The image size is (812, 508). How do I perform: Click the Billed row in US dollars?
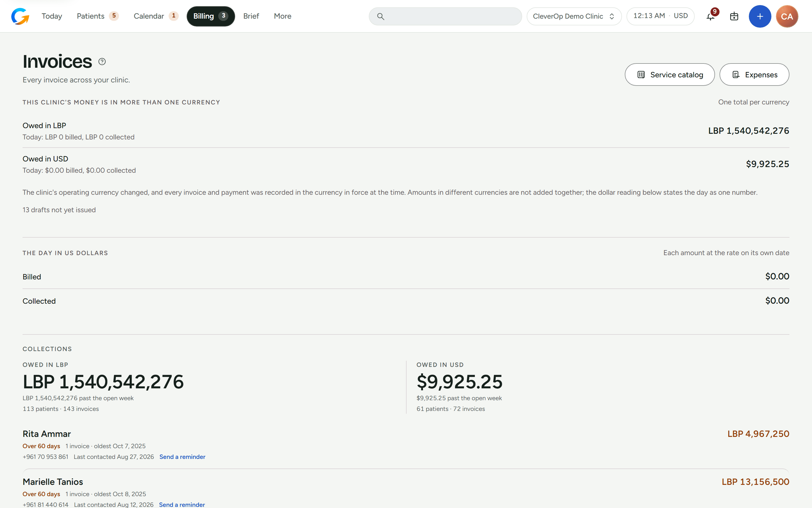point(406,277)
